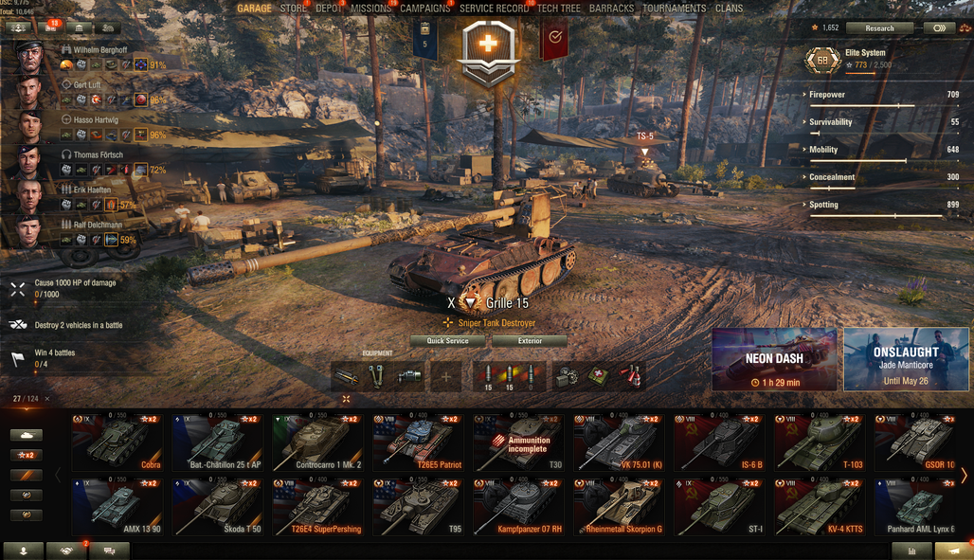The width and height of the screenshot is (974, 560).
Task: Open the Tech Tree tab
Action: point(558,9)
